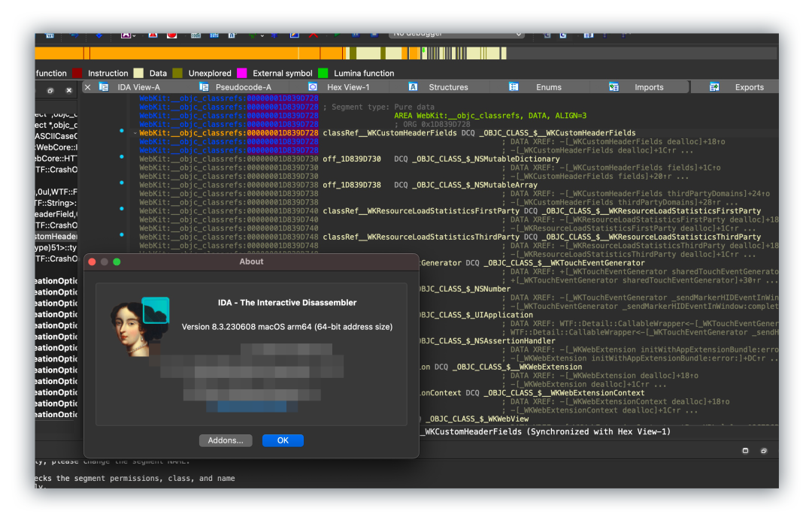Float the output panel
This screenshot has height=523, width=812.
(763, 451)
